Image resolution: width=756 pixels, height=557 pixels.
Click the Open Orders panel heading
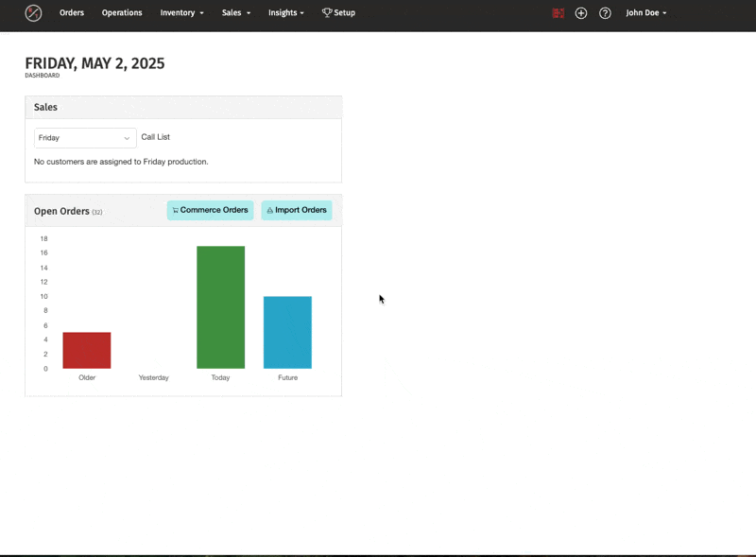pos(61,212)
